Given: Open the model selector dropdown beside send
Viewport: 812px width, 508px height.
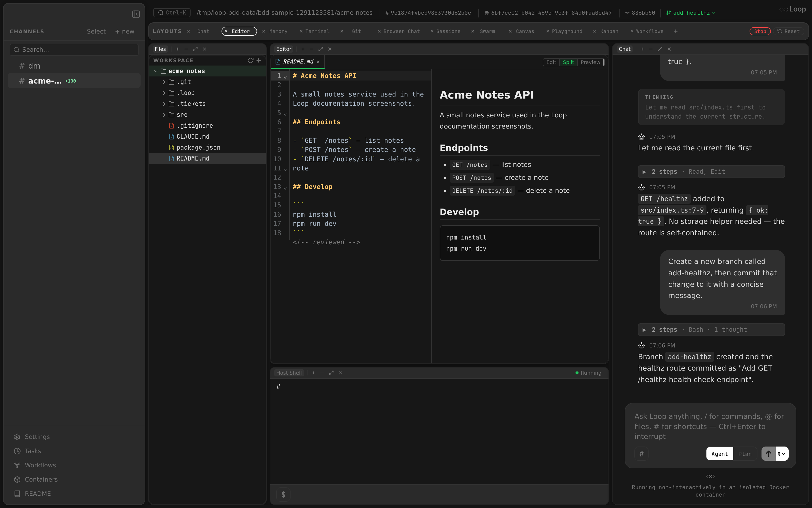Looking at the screenshot, I should [782, 454].
